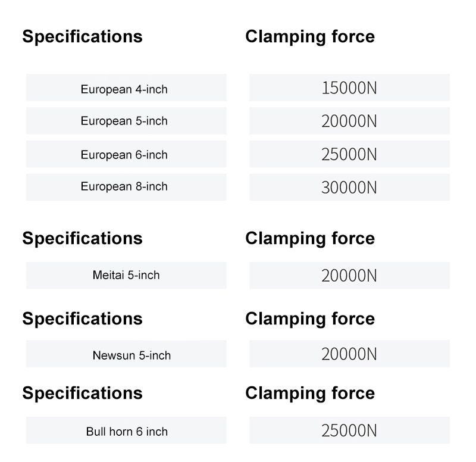Click the Bull horn 6 inch cell

click(127, 431)
